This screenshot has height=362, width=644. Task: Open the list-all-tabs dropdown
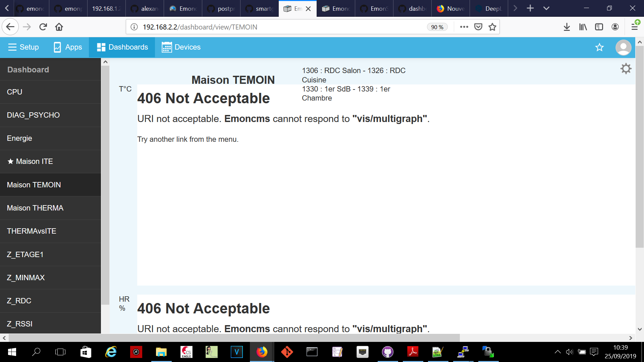pyautogui.click(x=546, y=8)
